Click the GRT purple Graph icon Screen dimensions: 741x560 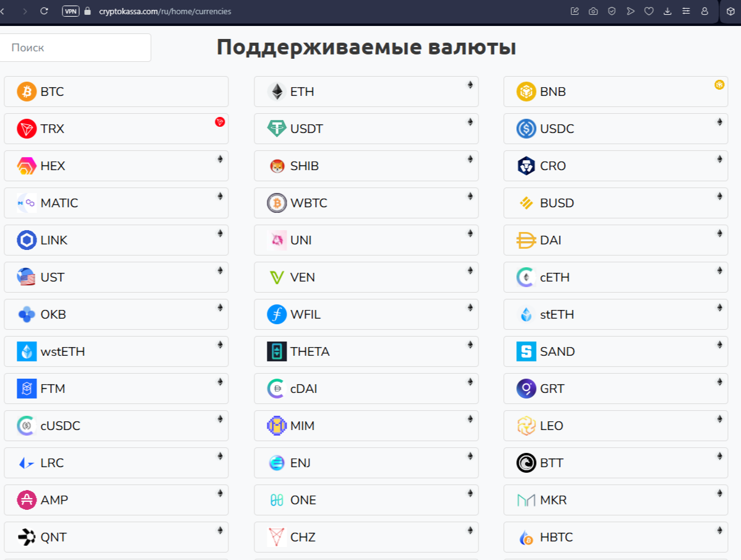pyautogui.click(x=526, y=389)
